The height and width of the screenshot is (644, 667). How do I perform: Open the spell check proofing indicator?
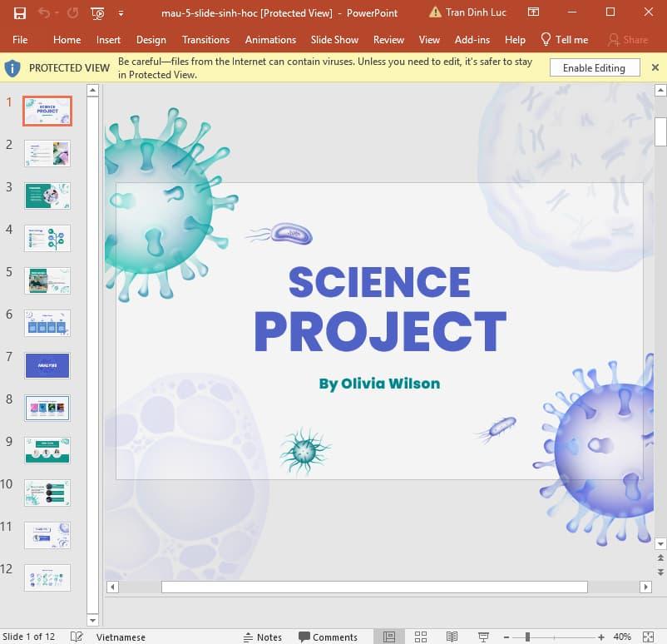[x=77, y=637]
